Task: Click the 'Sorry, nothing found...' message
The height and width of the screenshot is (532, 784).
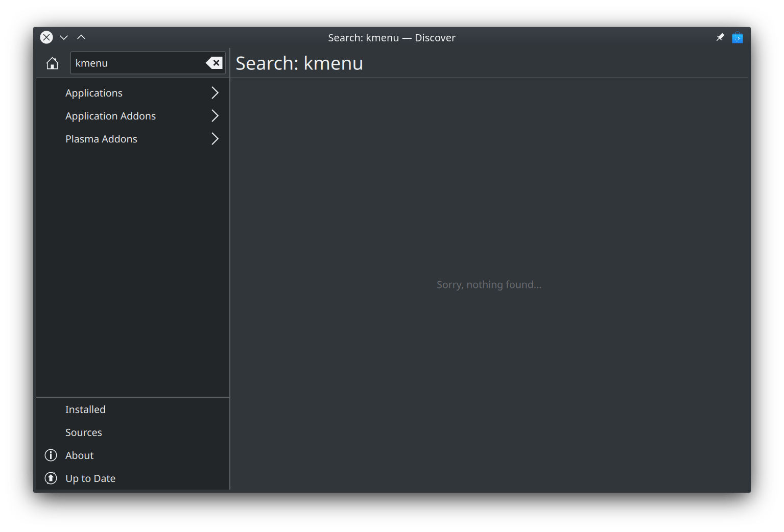Action: (489, 285)
